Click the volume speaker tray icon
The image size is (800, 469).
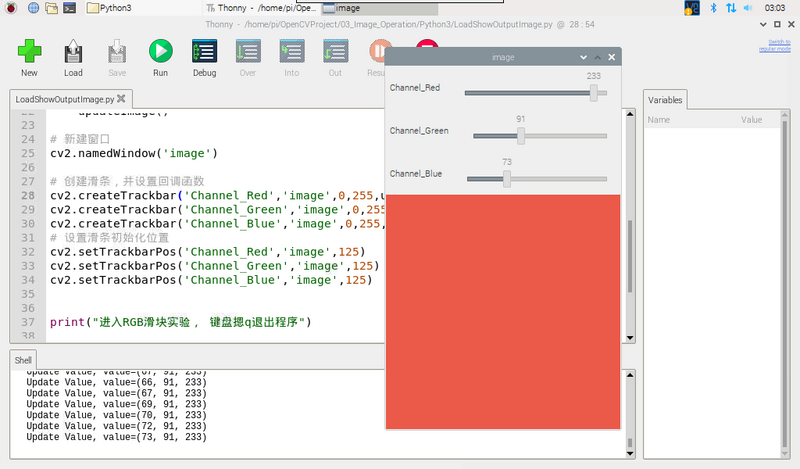point(748,8)
